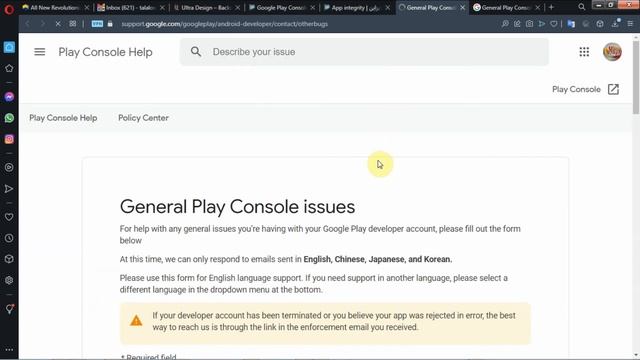Open sidebar settings gear
Viewport: 640px width, 360px height.
[x=9, y=280]
